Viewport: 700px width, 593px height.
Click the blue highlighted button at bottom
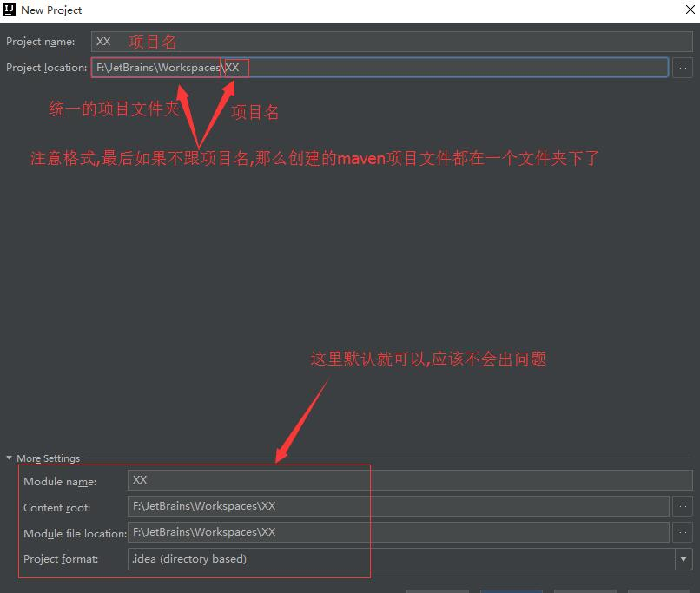point(512,589)
